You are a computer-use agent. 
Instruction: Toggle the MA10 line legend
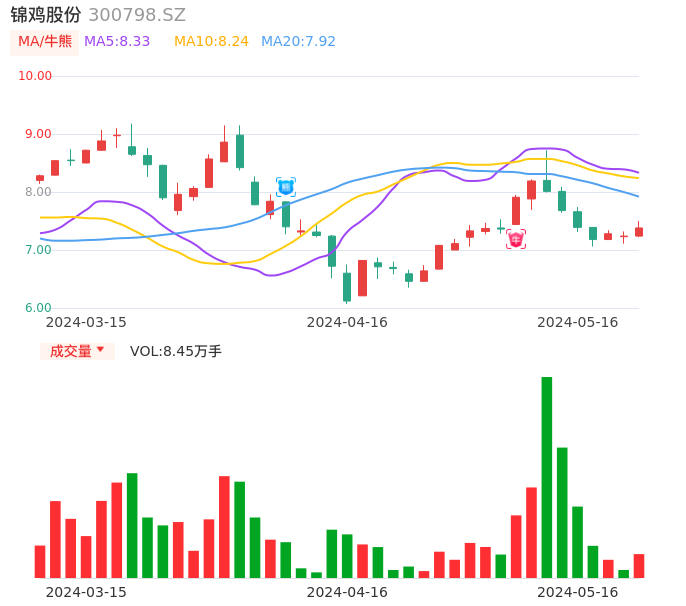pos(211,42)
